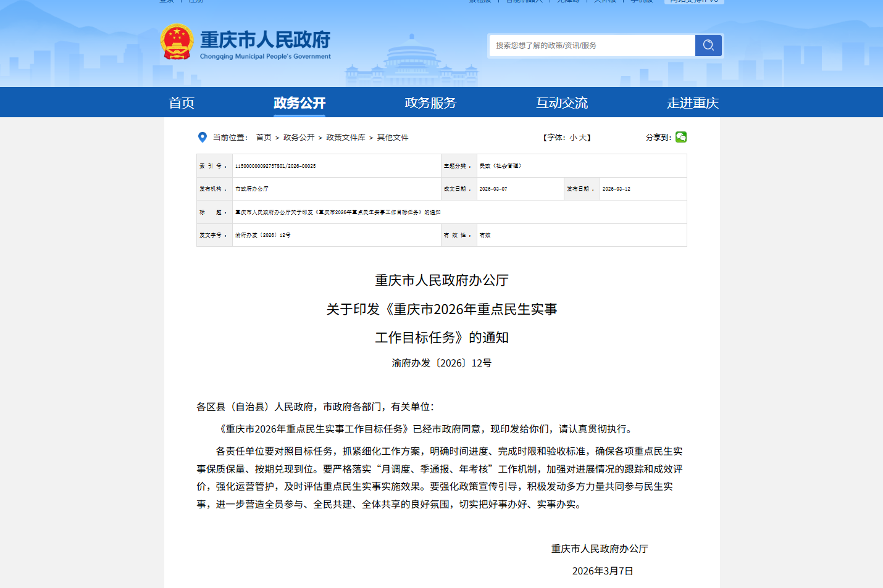Click the 登录 link at top

click(x=165, y=1)
